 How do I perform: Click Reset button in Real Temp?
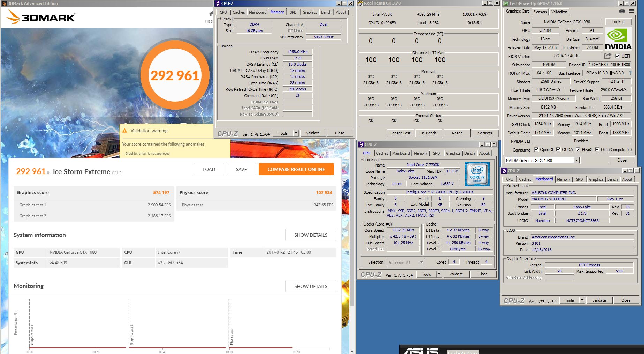(x=457, y=133)
